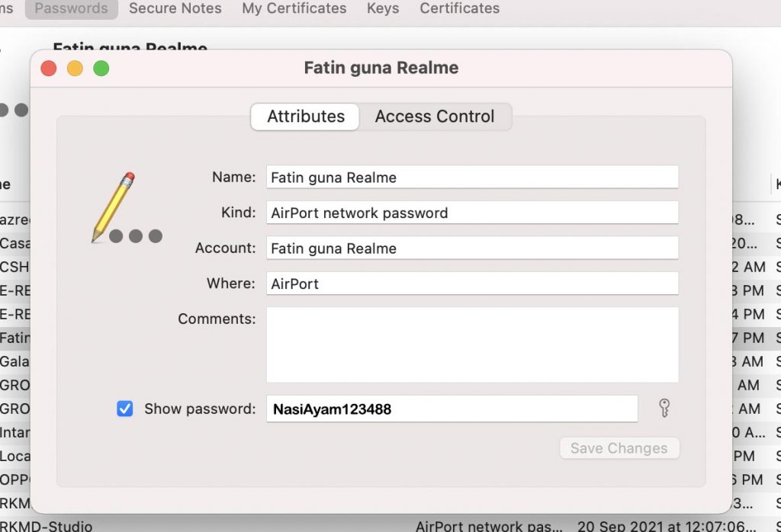Click the Name text field

point(472,177)
